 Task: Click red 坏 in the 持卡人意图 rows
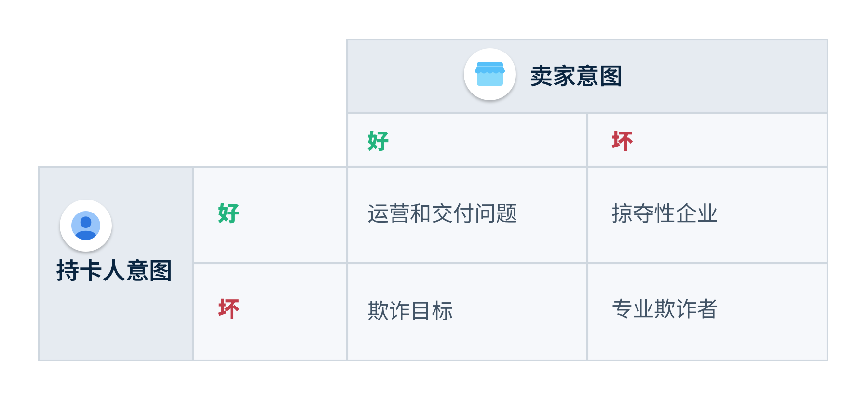[229, 308]
